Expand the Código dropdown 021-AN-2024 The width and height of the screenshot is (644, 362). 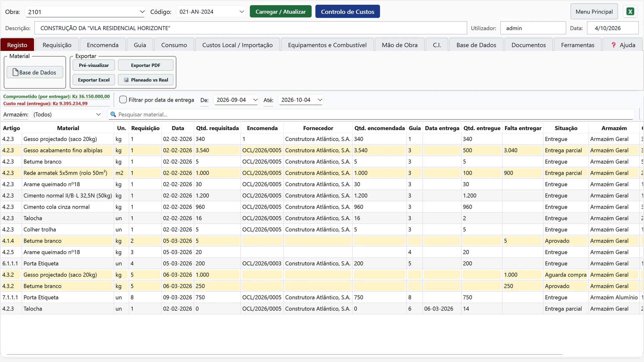click(211, 12)
